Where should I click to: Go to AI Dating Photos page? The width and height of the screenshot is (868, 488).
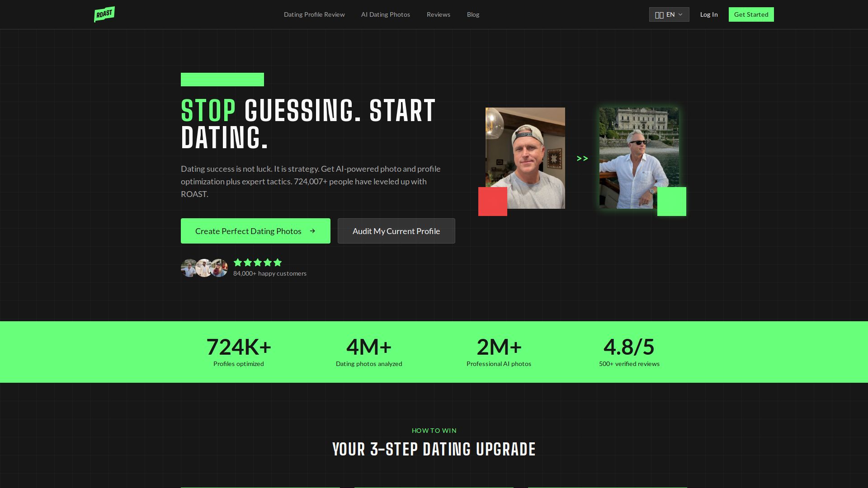click(x=386, y=14)
